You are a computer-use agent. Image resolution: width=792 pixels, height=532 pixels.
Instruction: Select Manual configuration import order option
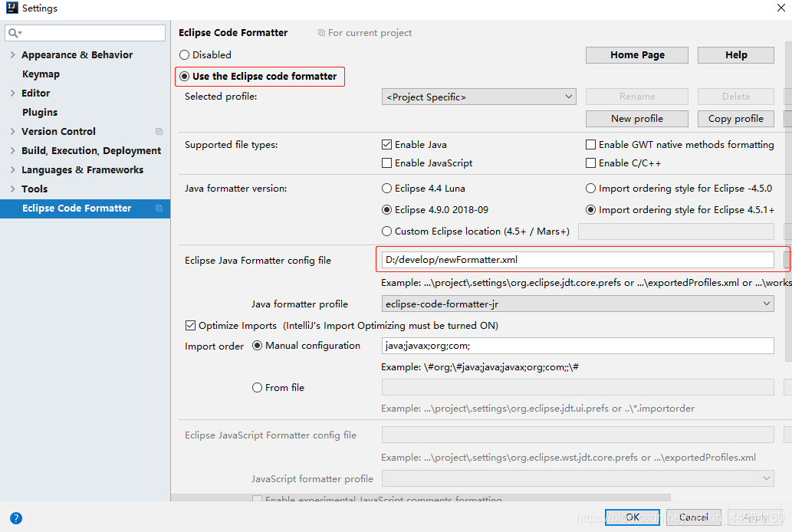[257, 346]
